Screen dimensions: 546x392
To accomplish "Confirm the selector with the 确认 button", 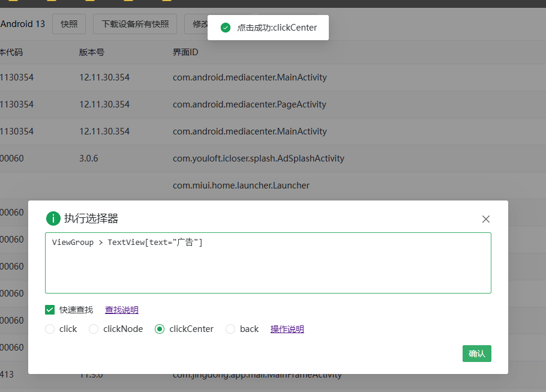I will [x=476, y=354].
